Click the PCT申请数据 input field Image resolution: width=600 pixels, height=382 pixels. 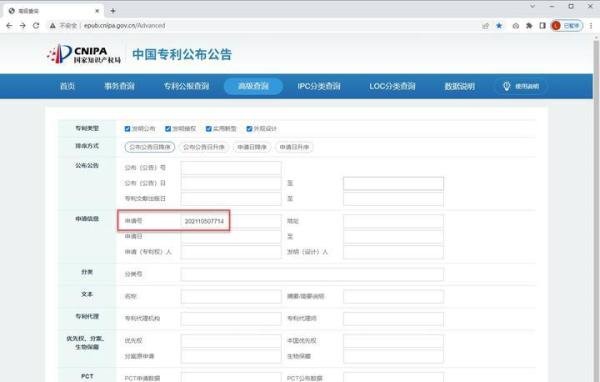[231, 377]
